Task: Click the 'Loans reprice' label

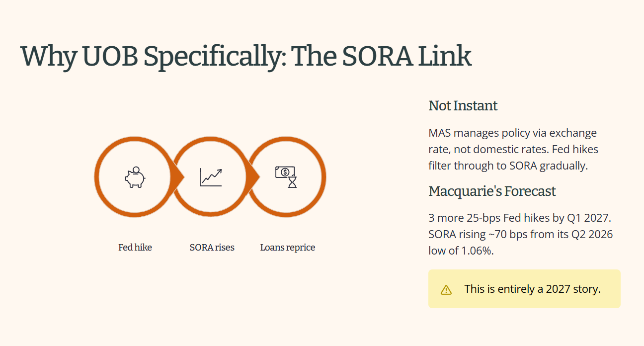Action: pyautogui.click(x=288, y=247)
